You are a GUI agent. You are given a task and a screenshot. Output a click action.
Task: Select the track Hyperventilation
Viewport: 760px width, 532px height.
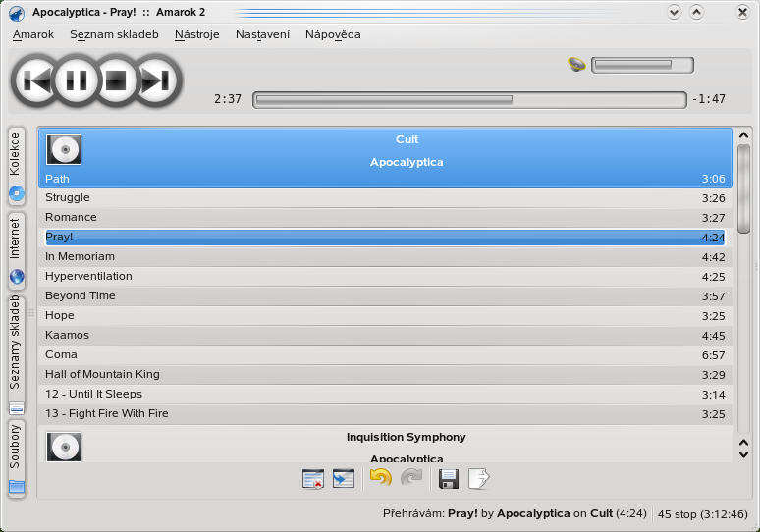click(385, 276)
